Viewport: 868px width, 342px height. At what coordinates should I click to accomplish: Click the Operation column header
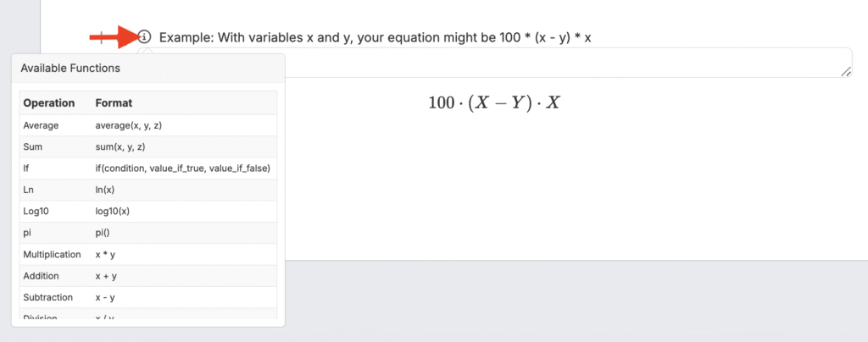click(x=49, y=103)
